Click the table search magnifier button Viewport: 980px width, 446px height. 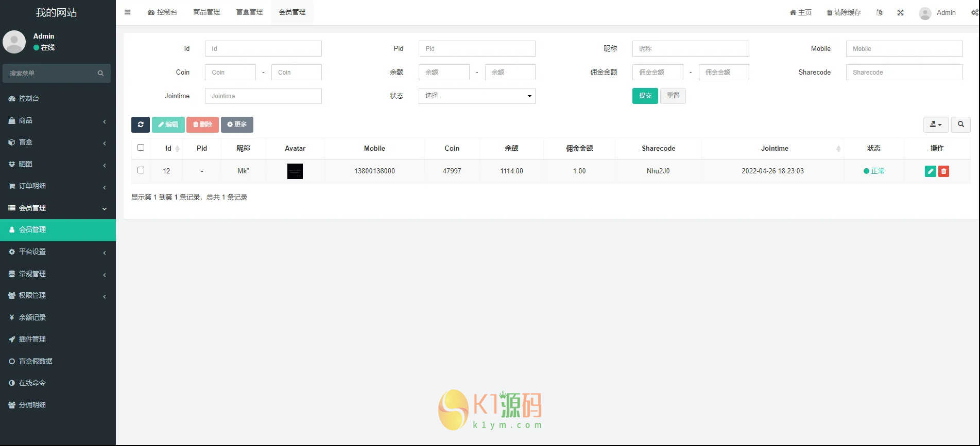coord(961,124)
